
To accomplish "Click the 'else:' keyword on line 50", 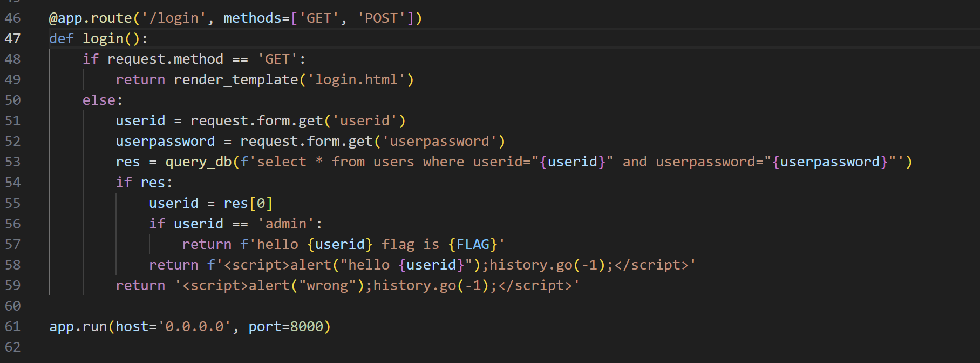I will [103, 100].
